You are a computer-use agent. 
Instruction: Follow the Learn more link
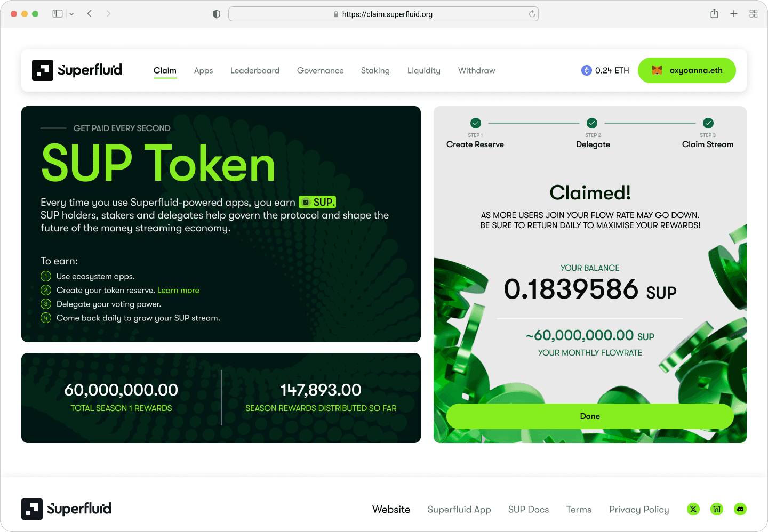(178, 290)
